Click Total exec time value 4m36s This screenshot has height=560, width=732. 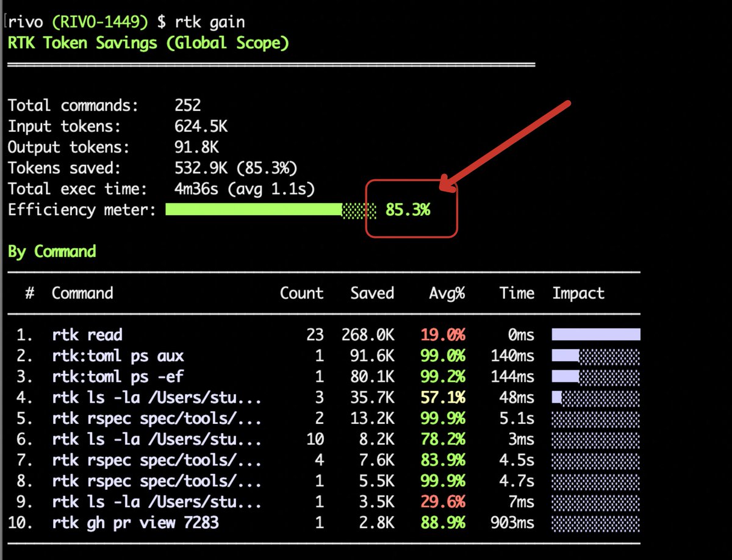pos(196,189)
